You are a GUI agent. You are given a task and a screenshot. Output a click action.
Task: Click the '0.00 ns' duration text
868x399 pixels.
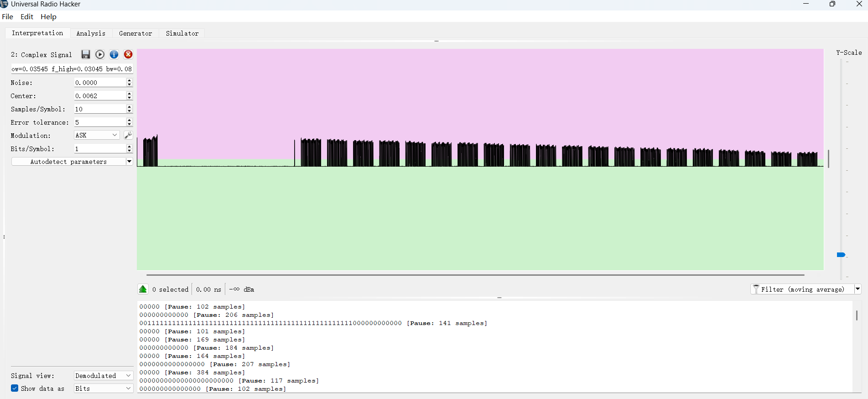point(208,289)
